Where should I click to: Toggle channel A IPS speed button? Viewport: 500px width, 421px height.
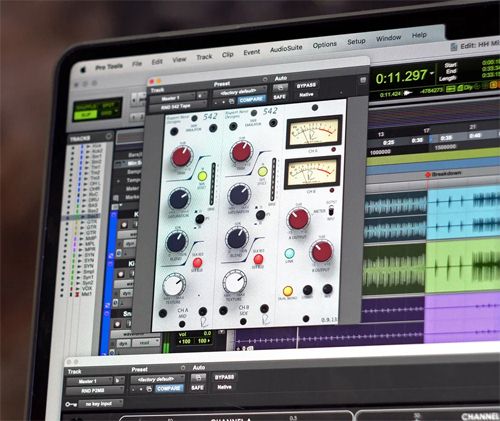[x=199, y=219]
